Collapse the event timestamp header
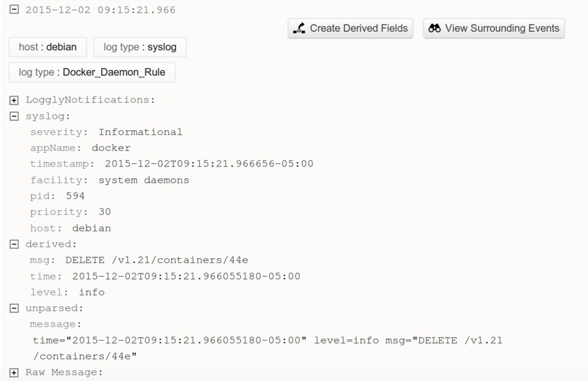 [x=14, y=10]
